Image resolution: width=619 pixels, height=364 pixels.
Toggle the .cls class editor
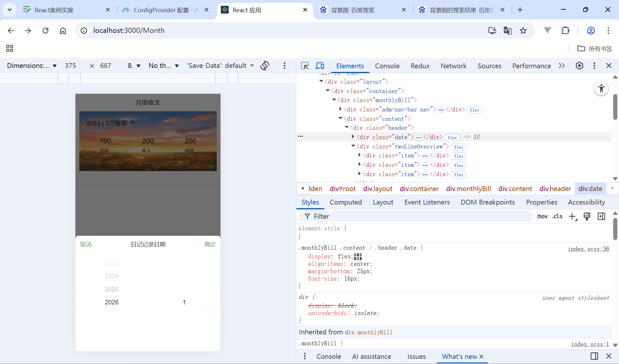[x=557, y=216]
